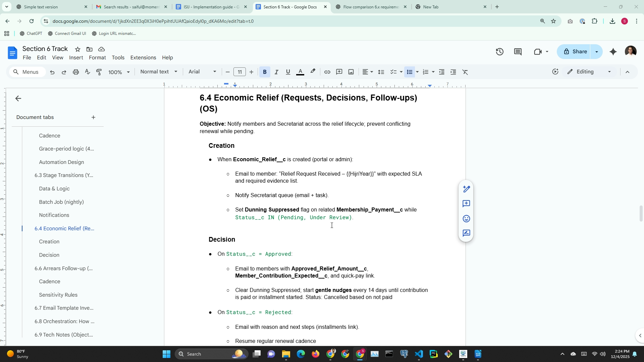Click the font size input field
This screenshot has height=362, width=644.
click(239, 72)
